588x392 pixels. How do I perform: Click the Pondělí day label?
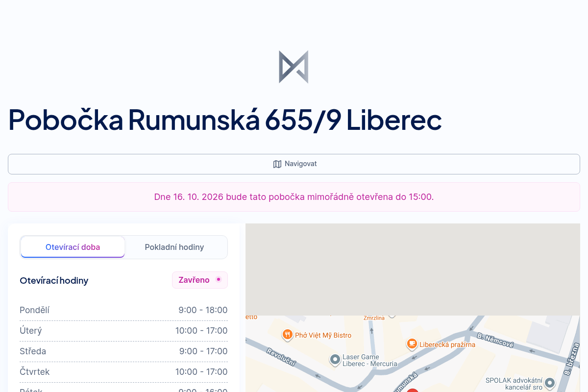(x=34, y=310)
